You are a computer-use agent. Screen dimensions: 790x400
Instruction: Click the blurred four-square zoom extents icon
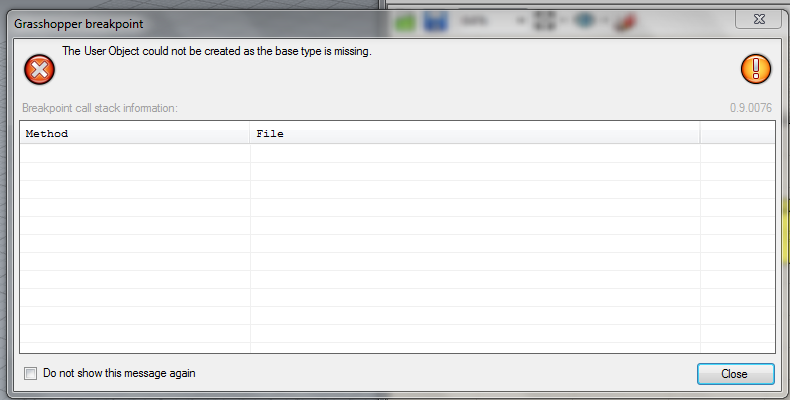tap(544, 21)
